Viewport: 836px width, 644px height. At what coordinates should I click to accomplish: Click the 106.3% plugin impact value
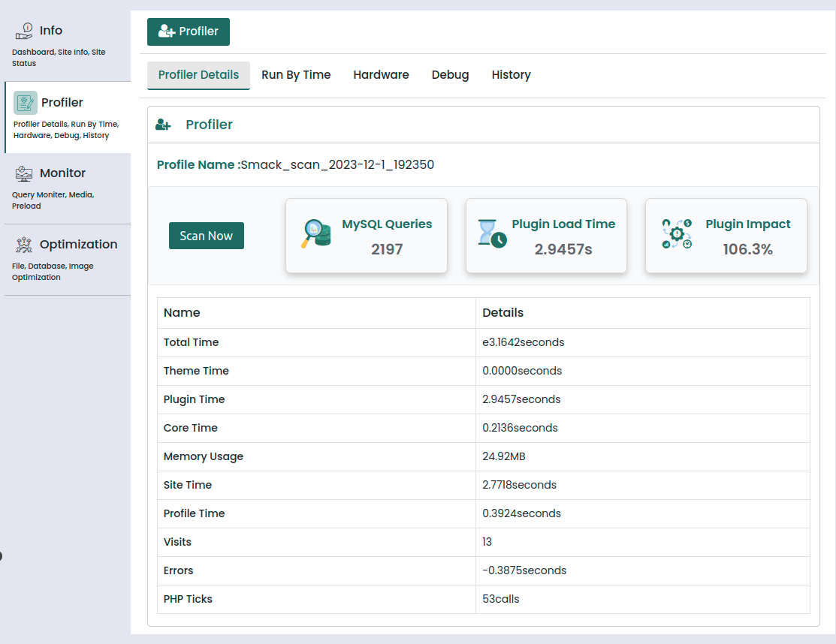(x=748, y=249)
